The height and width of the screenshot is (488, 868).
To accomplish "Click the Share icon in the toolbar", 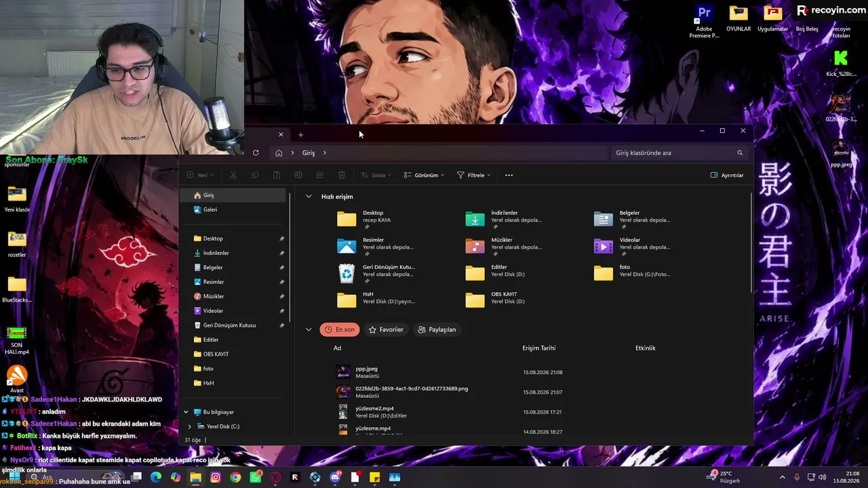I will point(319,175).
